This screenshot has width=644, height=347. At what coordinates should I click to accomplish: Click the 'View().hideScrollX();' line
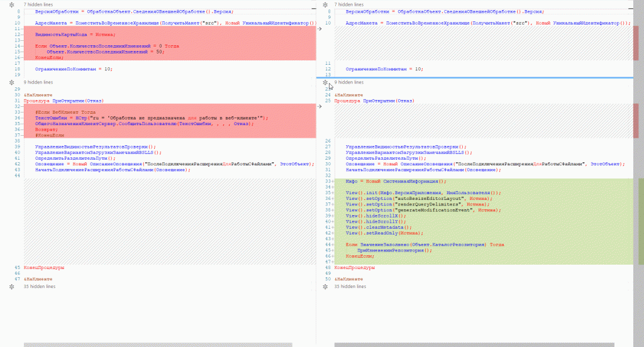pyautogui.click(x=376, y=216)
